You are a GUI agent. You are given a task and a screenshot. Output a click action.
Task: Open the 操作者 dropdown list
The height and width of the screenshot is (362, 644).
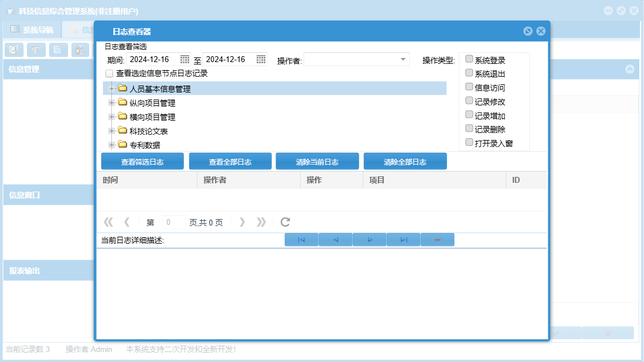pos(403,59)
